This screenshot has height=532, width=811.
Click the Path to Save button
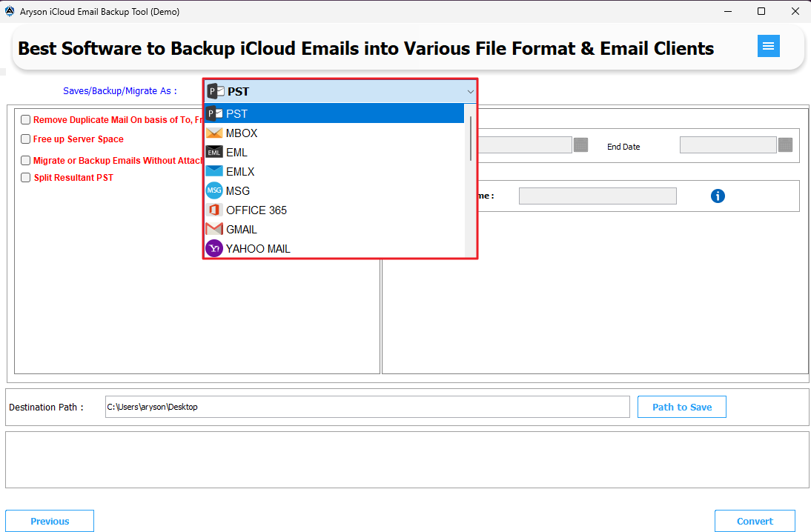click(x=682, y=407)
